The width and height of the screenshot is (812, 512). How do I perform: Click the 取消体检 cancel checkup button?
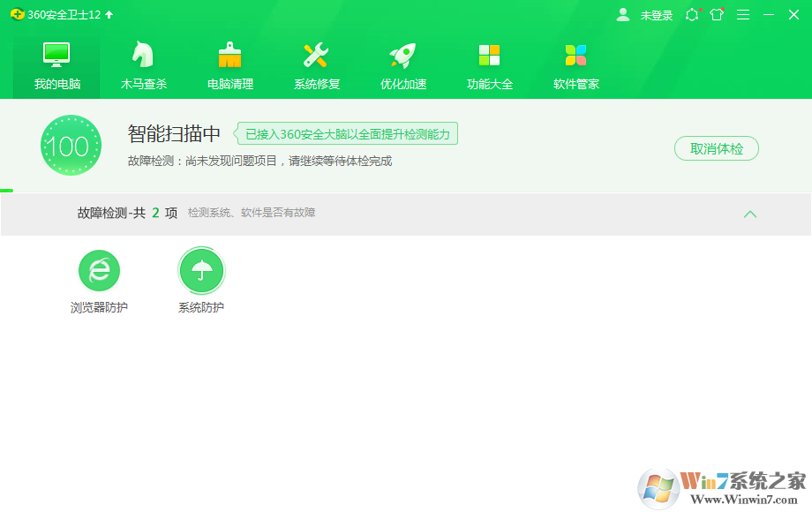(x=717, y=147)
